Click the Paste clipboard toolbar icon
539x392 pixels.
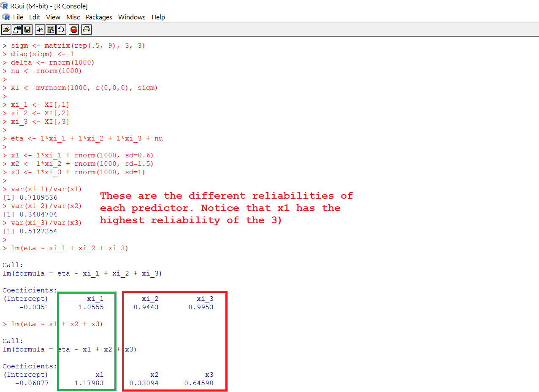pos(51,30)
